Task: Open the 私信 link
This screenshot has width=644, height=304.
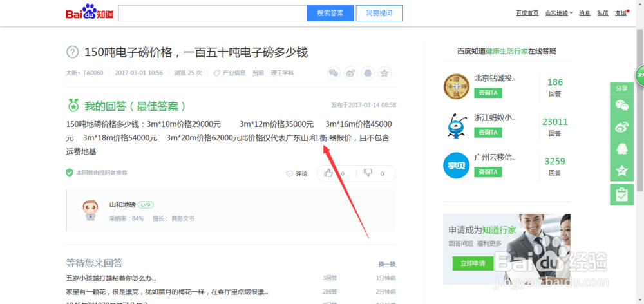Action: pos(603,13)
